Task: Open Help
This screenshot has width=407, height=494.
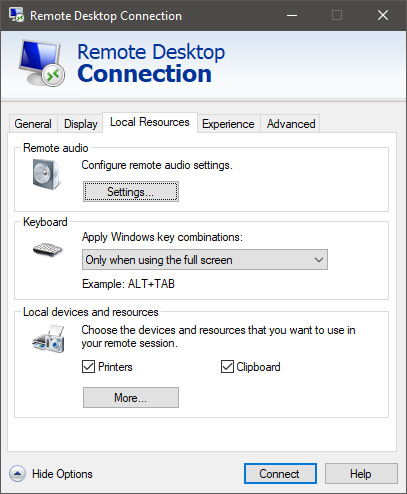Action: tap(361, 474)
